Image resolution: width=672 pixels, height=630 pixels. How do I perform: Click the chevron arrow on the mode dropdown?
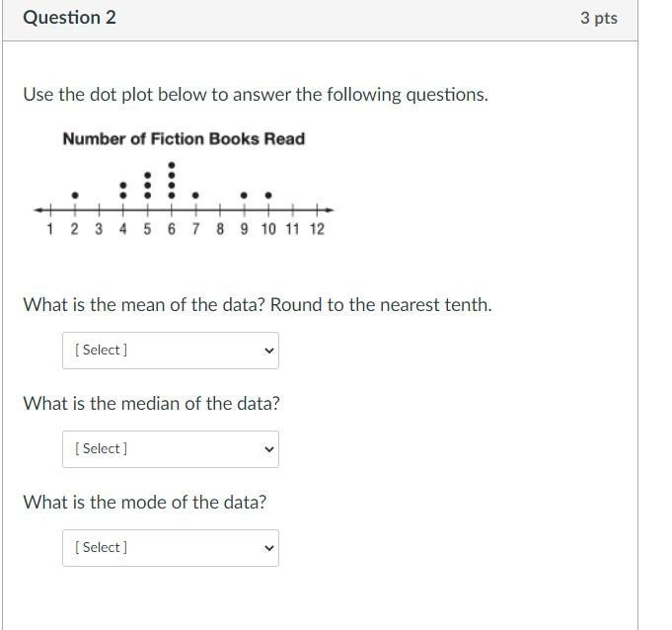(x=269, y=548)
